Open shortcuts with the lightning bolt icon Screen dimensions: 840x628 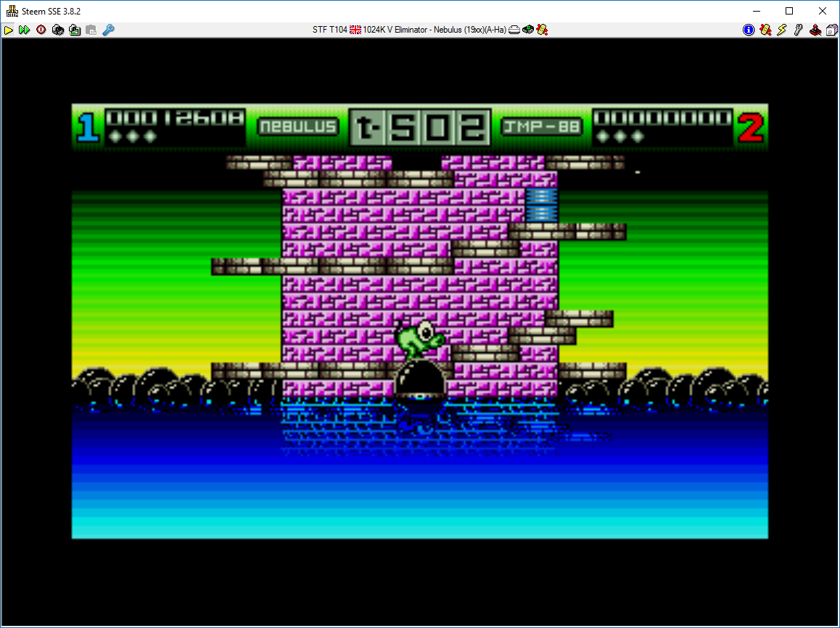[782, 30]
